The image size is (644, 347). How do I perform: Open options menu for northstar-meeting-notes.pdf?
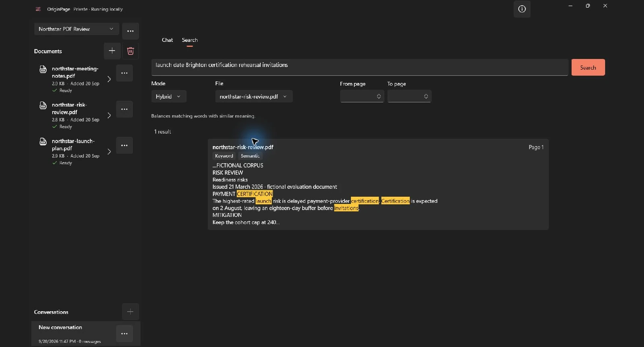point(124,73)
